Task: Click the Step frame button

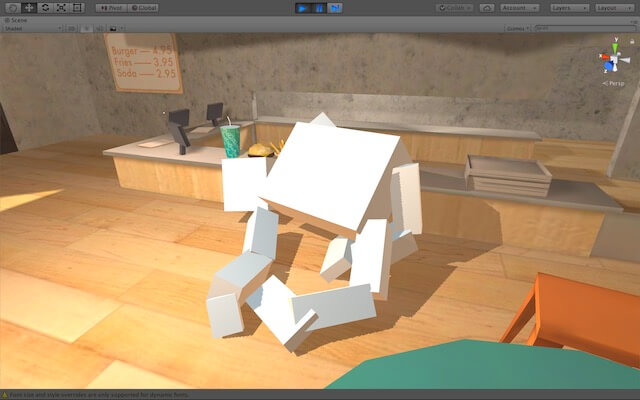Action: tap(335, 8)
